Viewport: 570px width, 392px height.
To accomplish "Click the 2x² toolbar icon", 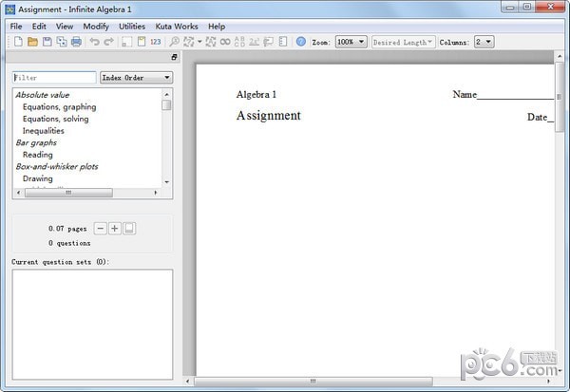I will pos(254,42).
